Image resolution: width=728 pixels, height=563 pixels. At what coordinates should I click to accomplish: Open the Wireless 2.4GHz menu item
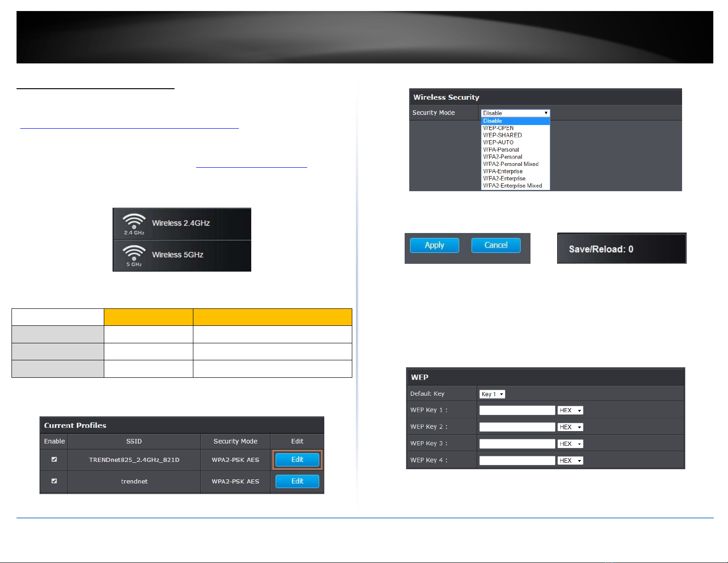pos(182,224)
